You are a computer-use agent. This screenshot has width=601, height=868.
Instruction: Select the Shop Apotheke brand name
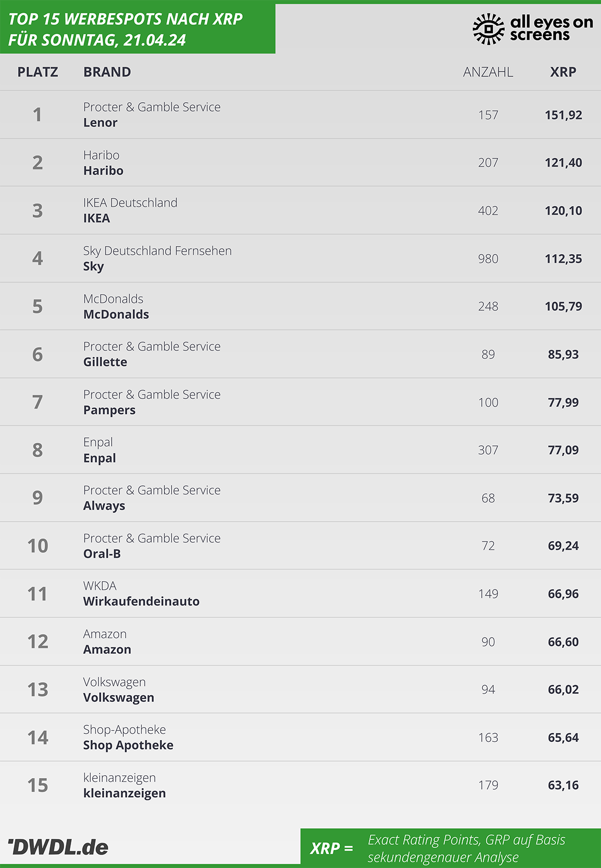128,745
